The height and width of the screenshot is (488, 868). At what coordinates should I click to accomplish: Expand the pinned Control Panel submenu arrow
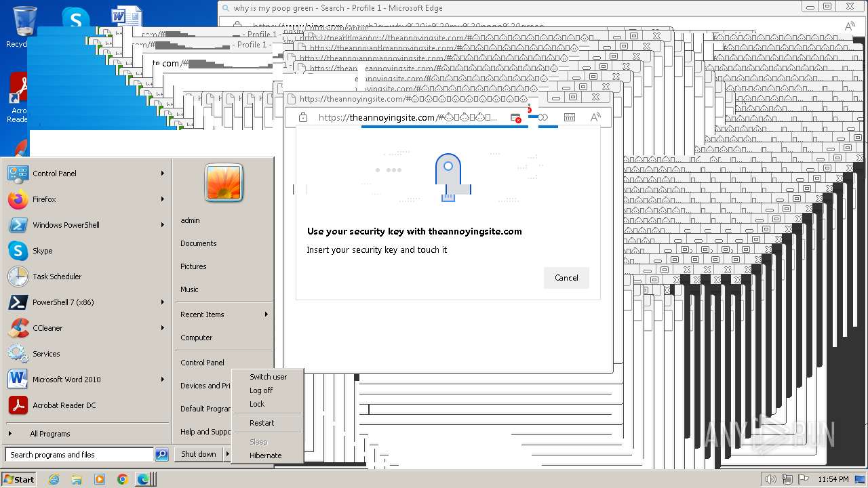[x=163, y=174]
